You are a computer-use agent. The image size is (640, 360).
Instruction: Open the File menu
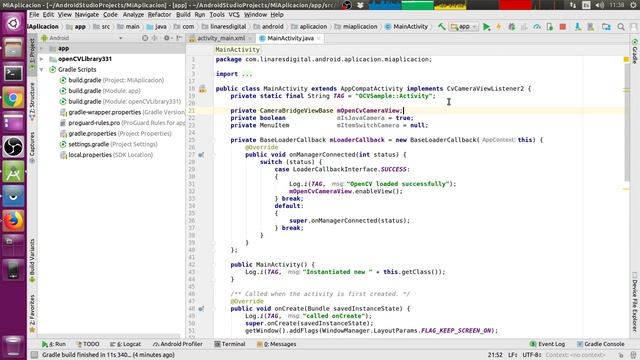(x=34, y=15)
